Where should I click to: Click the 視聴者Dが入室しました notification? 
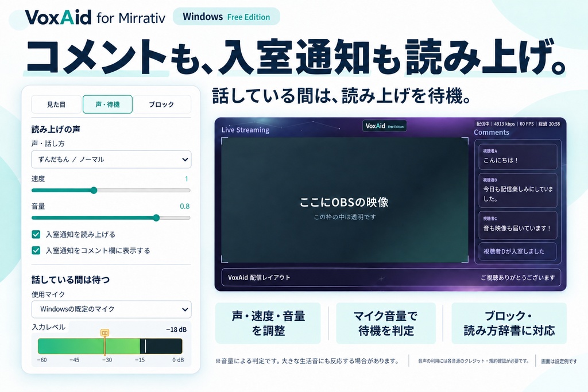[x=518, y=251]
